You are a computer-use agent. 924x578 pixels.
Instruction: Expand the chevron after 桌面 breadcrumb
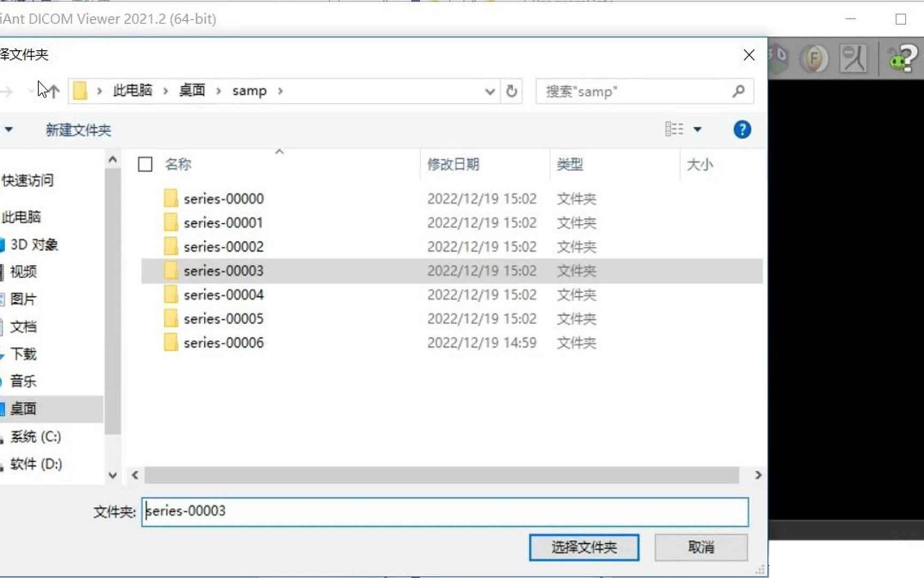(x=218, y=91)
